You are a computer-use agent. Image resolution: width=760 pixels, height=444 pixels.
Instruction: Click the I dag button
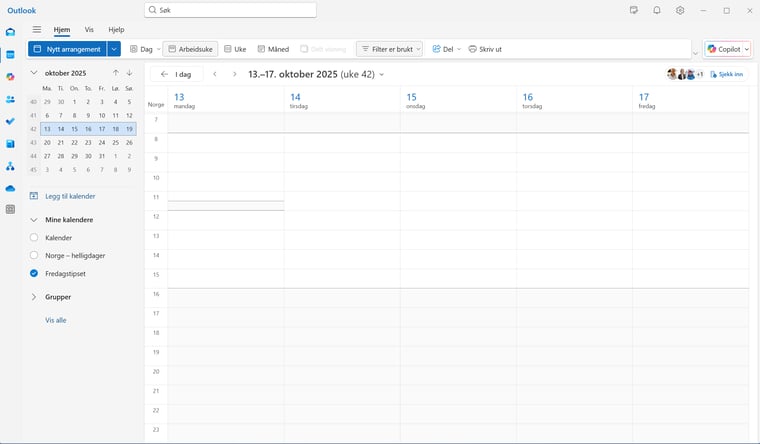click(x=176, y=74)
